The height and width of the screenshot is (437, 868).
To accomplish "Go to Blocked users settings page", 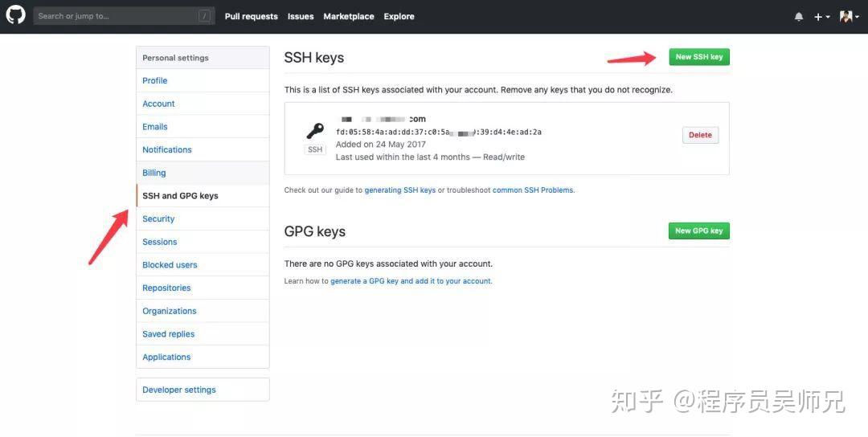I will point(170,264).
